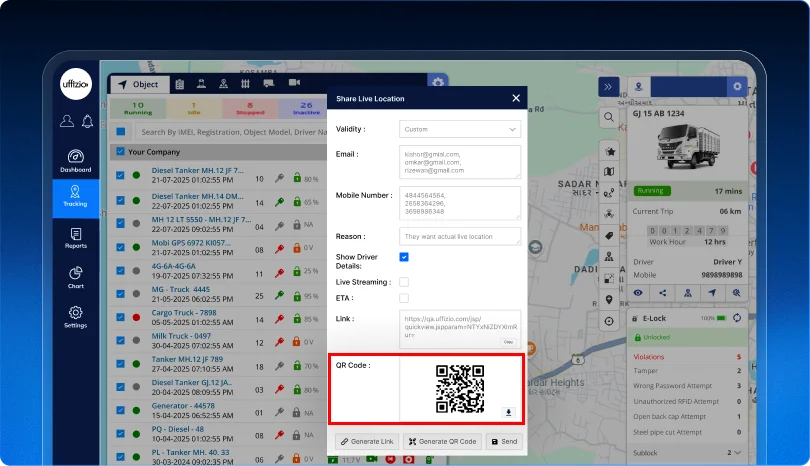Screen dimensions: 810x466
Task: Click the uffizio logo
Action: click(76, 84)
